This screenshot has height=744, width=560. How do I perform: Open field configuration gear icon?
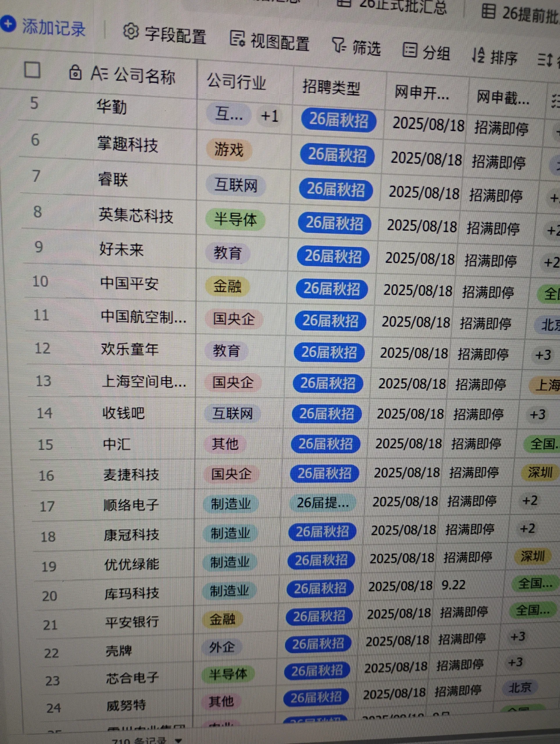[x=130, y=32]
